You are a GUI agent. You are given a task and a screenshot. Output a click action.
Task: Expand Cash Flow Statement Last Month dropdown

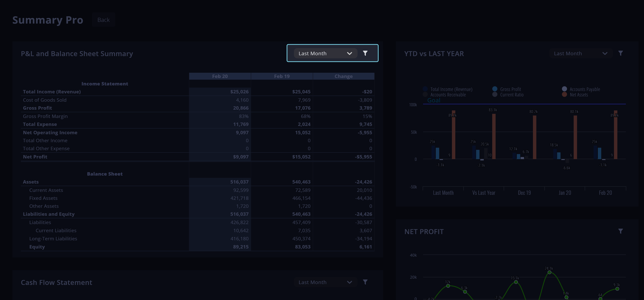coord(325,282)
